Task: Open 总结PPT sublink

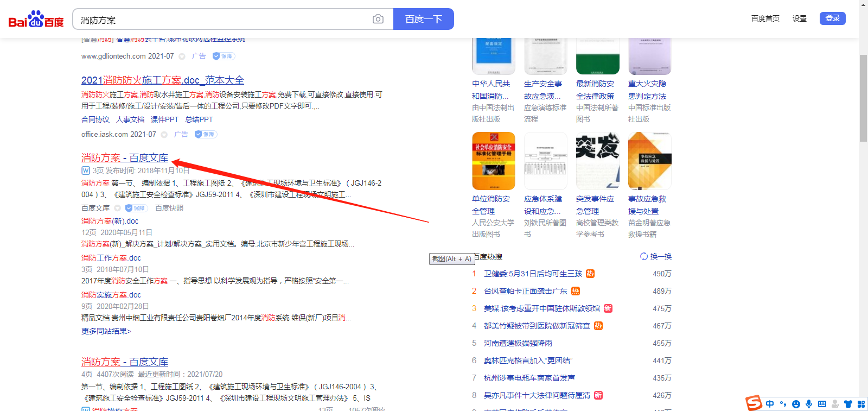Action: coord(199,119)
